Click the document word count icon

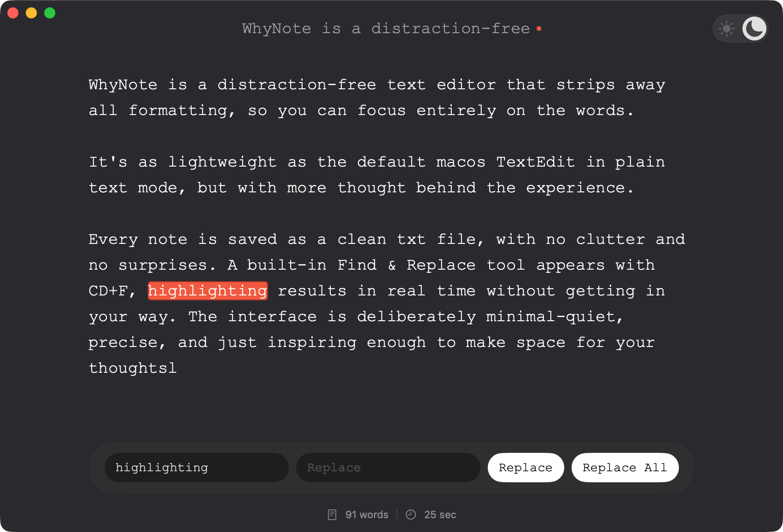pyautogui.click(x=332, y=515)
